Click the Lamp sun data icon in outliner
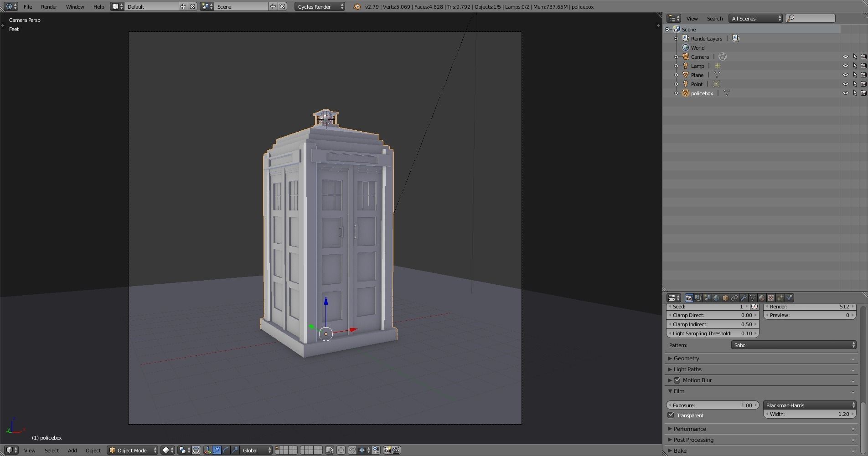Image resolution: width=868 pixels, height=456 pixels. pos(718,66)
